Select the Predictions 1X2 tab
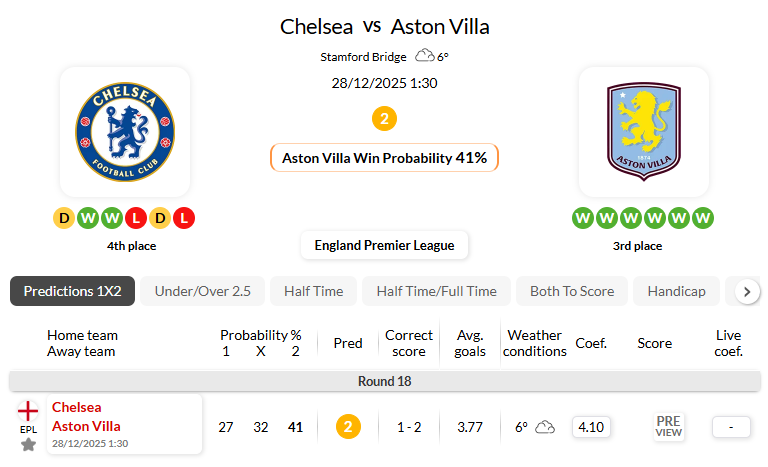 [72, 291]
